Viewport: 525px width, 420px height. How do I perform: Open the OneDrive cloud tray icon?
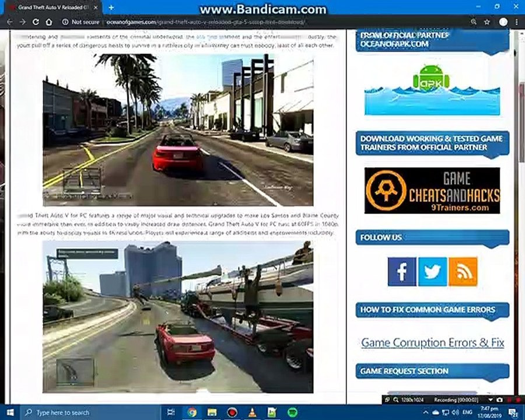(435, 412)
